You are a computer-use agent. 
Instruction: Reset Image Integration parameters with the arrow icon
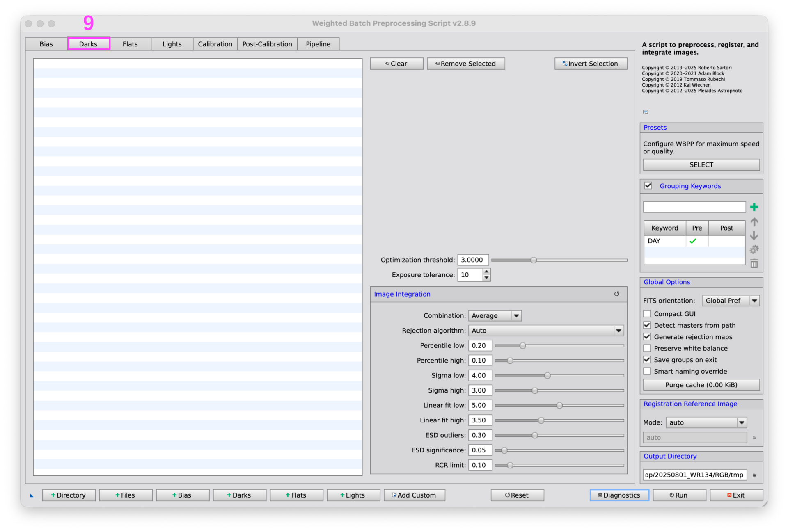point(616,294)
